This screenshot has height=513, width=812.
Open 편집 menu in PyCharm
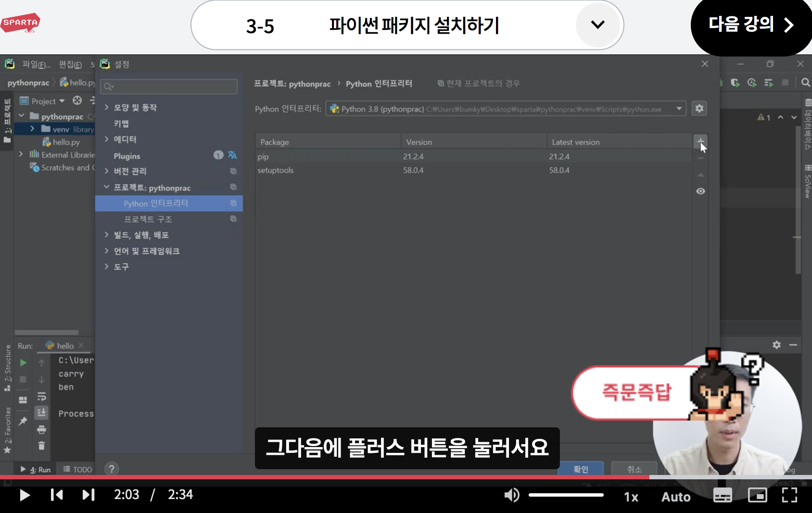(70, 64)
